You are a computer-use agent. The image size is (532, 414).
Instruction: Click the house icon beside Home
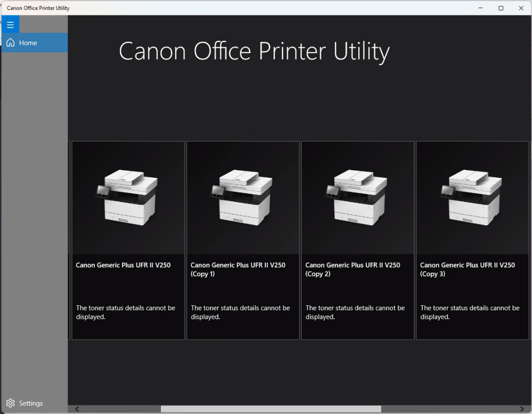pyautogui.click(x=10, y=43)
